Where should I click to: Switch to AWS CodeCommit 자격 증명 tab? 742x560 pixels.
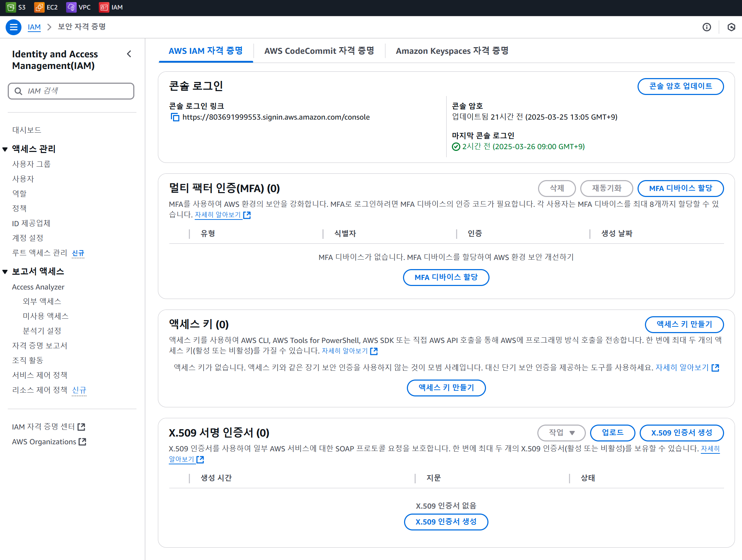tap(319, 51)
